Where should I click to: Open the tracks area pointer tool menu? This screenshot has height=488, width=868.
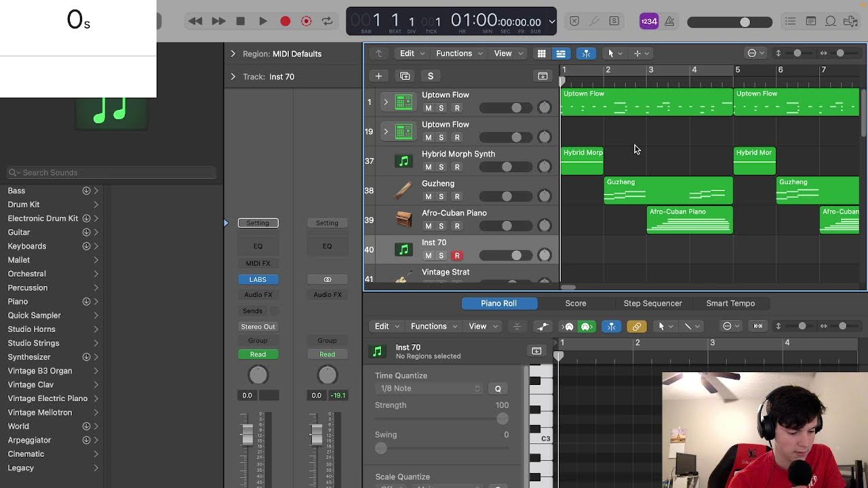click(x=613, y=54)
